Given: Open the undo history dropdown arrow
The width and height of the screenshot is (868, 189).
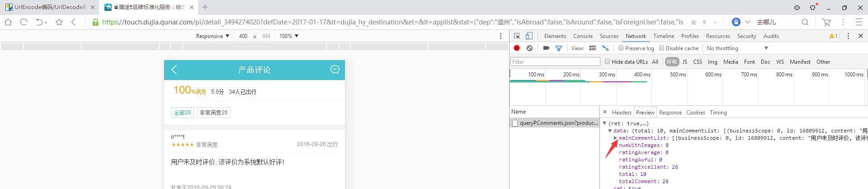Looking at the screenshot, I should click(46, 22).
